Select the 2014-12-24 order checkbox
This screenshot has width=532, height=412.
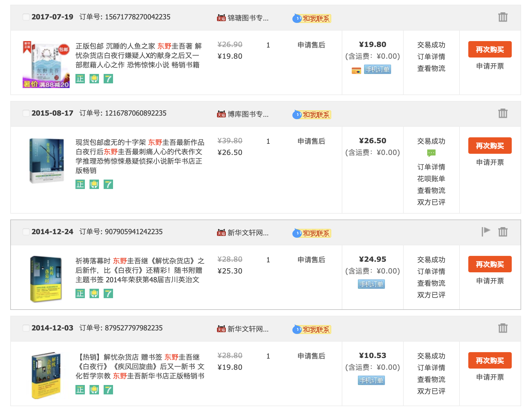[26, 232]
